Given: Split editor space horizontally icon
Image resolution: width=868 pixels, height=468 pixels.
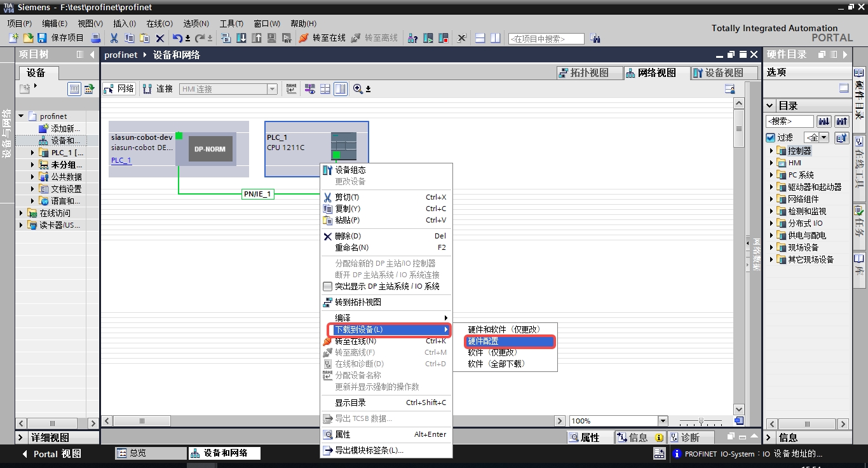Looking at the screenshot, I should pyautogui.click(x=480, y=38).
